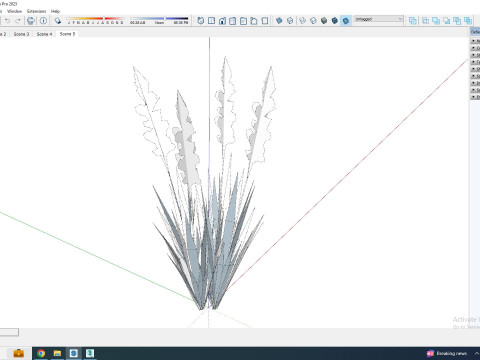Switch to Front view icon

coord(222,21)
